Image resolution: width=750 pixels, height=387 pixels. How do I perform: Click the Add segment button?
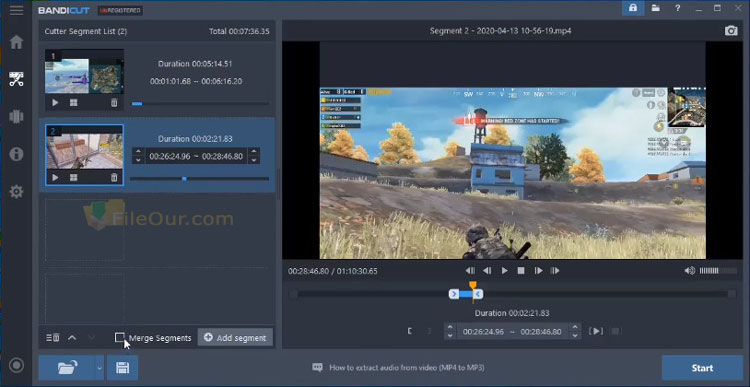[x=235, y=337]
